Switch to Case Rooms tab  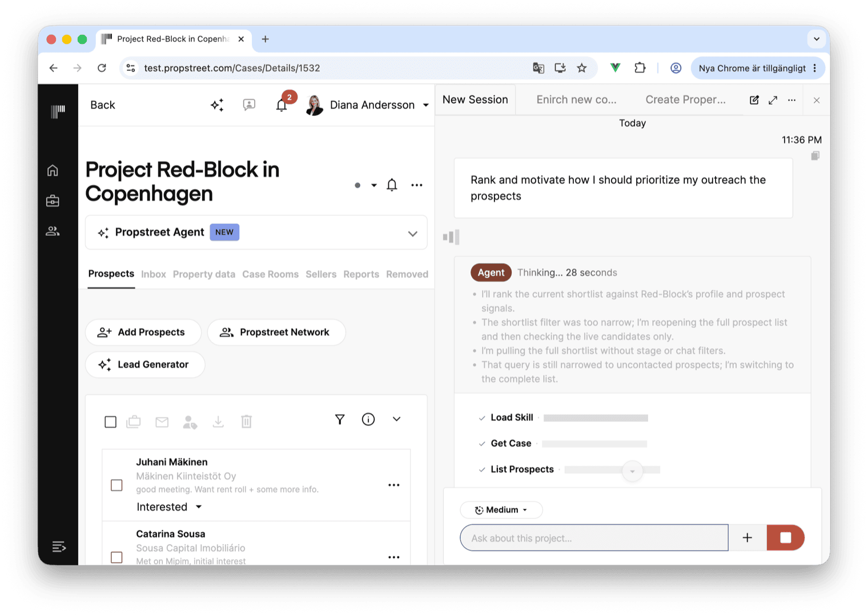270,274
